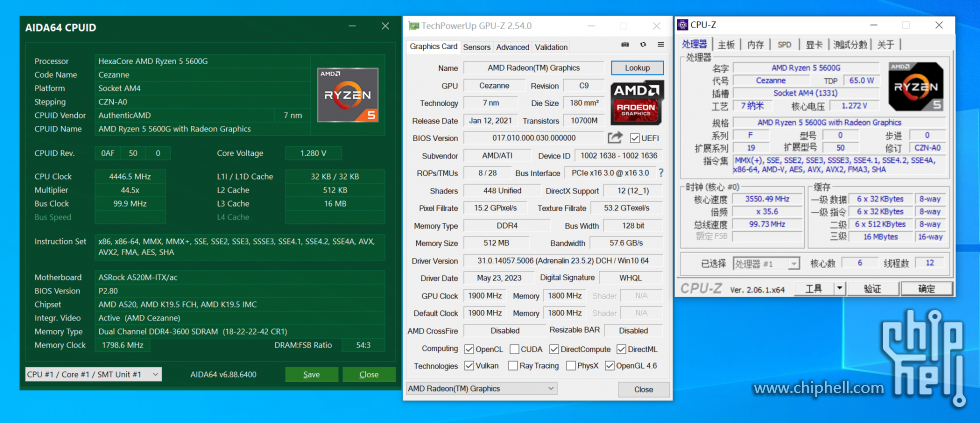Viewport: 980px width, 423px height.
Task: Open the 处理器 #1 selection dropdown in CPU-Z
Action: pos(766,264)
